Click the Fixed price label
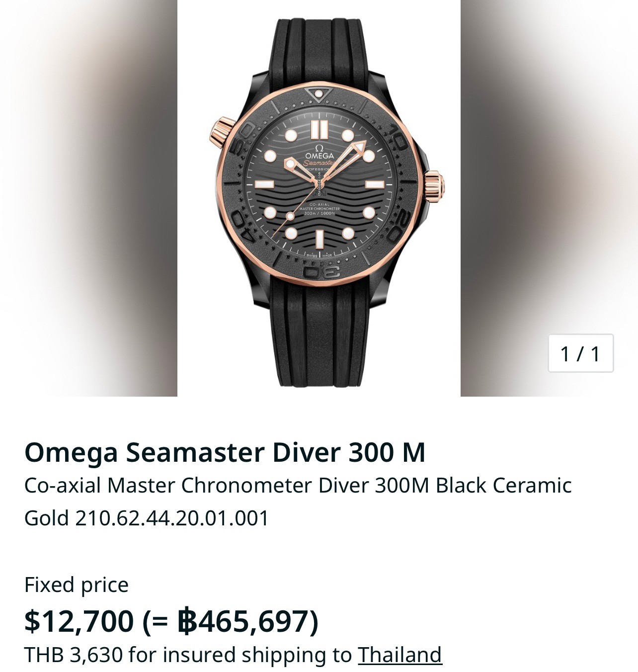 click(x=77, y=585)
